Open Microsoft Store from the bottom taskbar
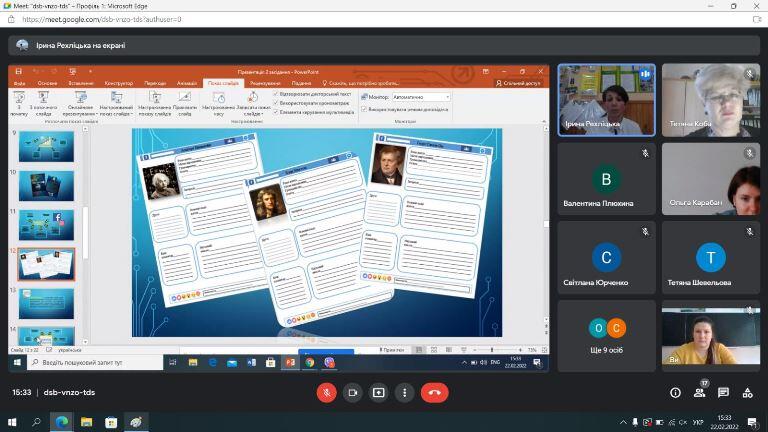The height and width of the screenshot is (432, 768). click(111, 422)
